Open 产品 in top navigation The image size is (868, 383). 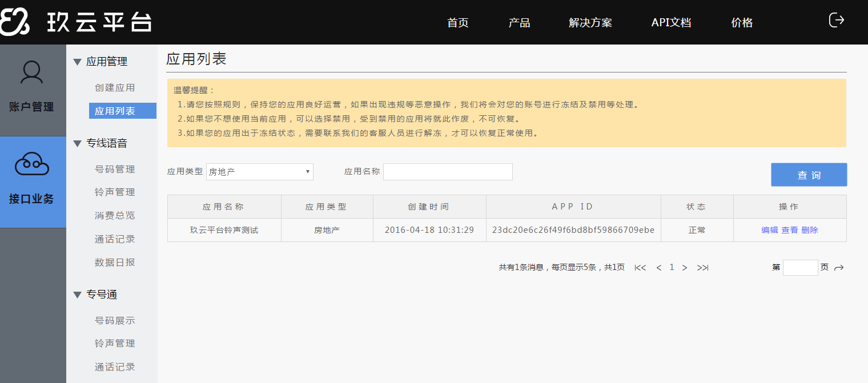coord(520,23)
